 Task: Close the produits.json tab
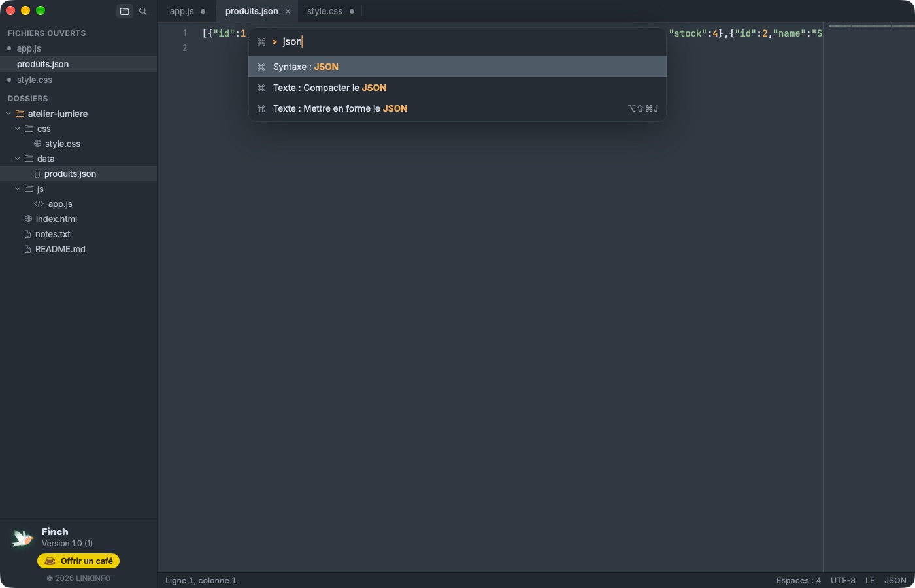(x=288, y=12)
